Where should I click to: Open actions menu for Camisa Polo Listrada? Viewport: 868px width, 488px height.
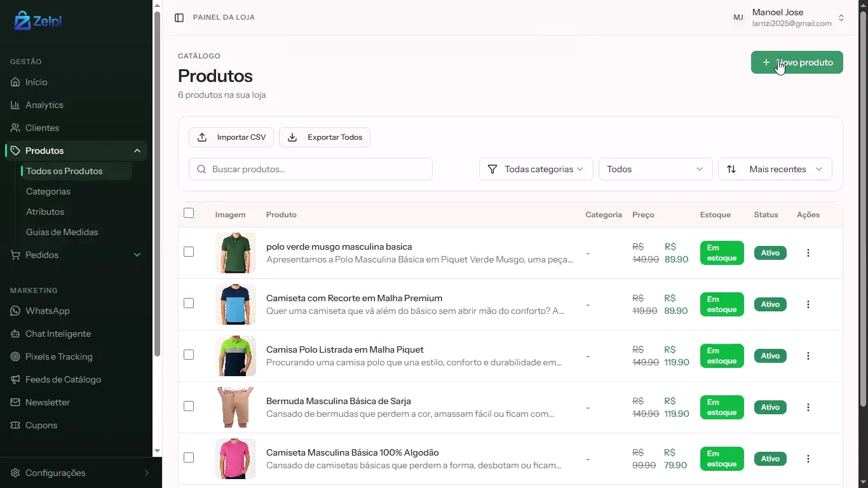pos(808,356)
